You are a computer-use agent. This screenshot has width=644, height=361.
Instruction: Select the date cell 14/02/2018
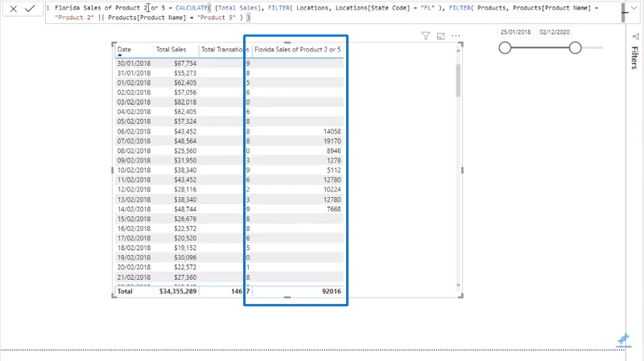134,209
